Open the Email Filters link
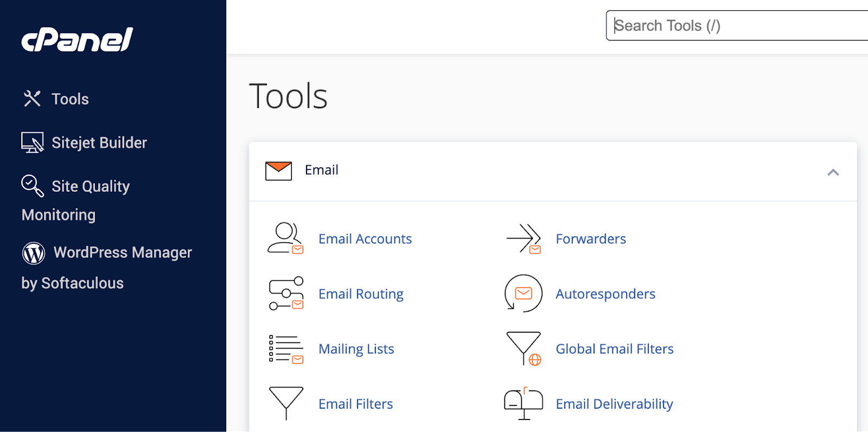 click(356, 404)
